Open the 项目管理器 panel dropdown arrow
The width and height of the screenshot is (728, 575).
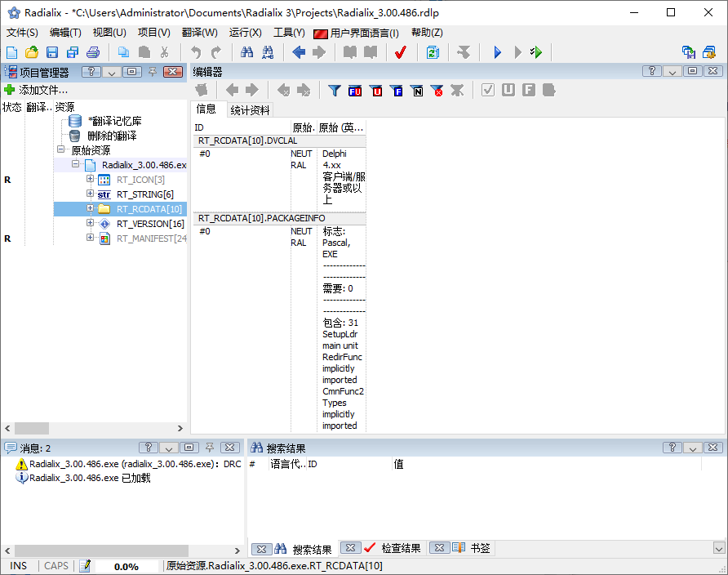click(111, 72)
